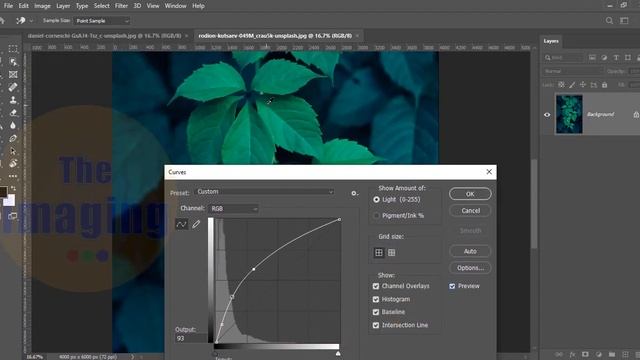640x360 pixels.
Task: Click the Eyedropper tool preset icon
Action: [20, 20]
